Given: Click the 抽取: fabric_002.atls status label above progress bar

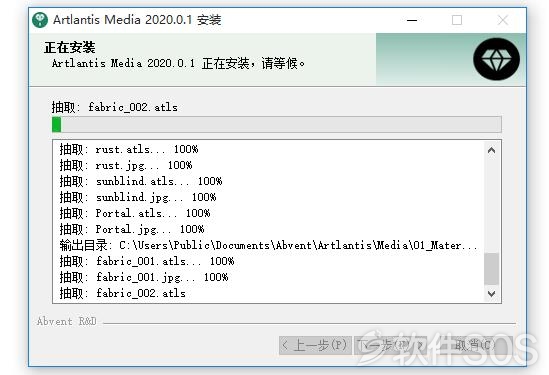Looking at the screenshot, I should [114, 107].
